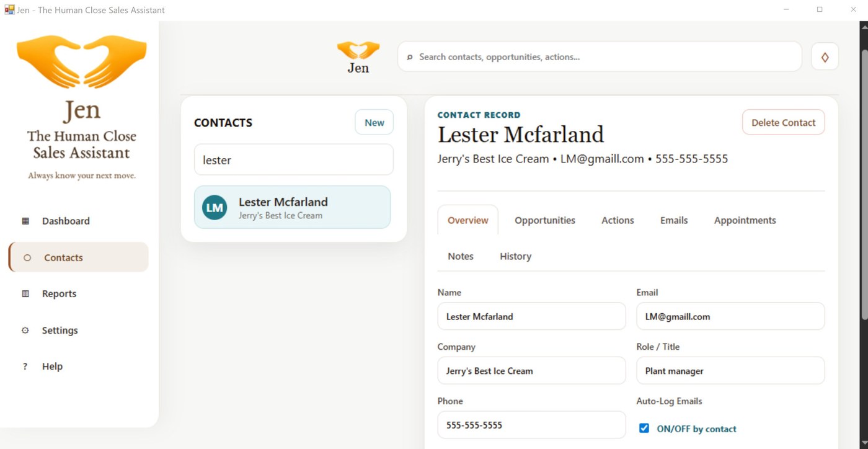Open the Actions tab
Image resolution: width=868 pixels, height=449 pixels.
[x=618, y=220]
